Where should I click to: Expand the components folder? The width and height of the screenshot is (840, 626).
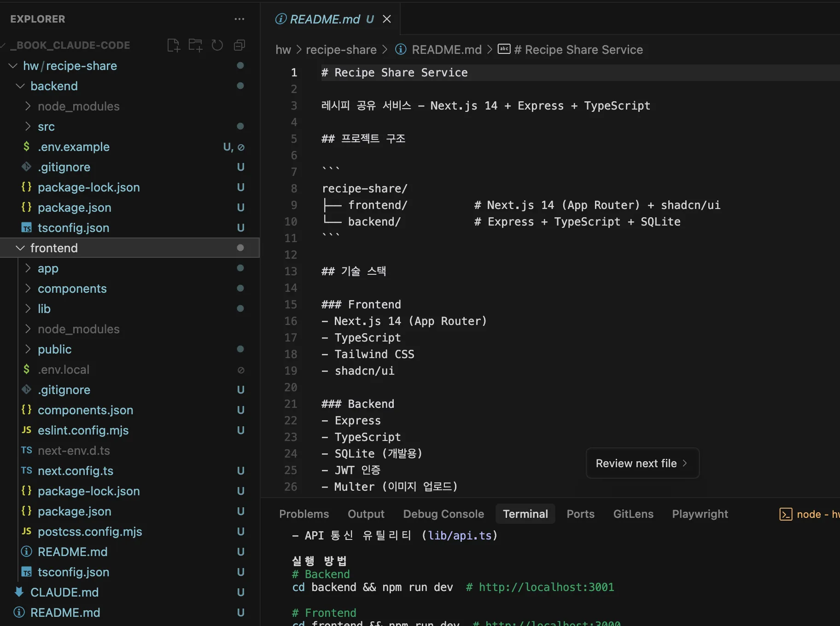[72, 289]
